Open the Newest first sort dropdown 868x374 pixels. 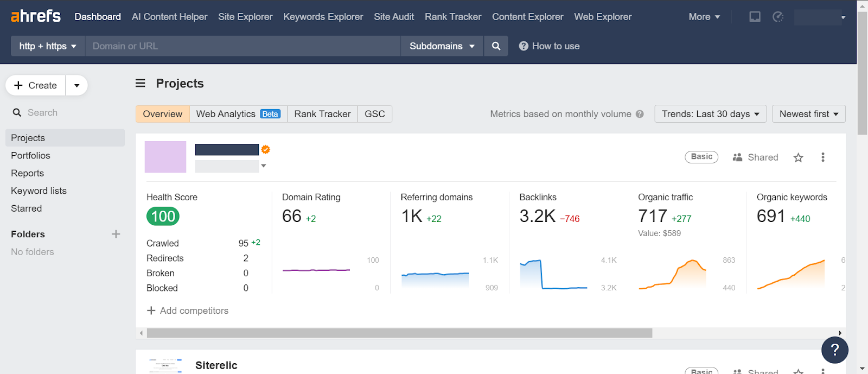click(808, 114)
